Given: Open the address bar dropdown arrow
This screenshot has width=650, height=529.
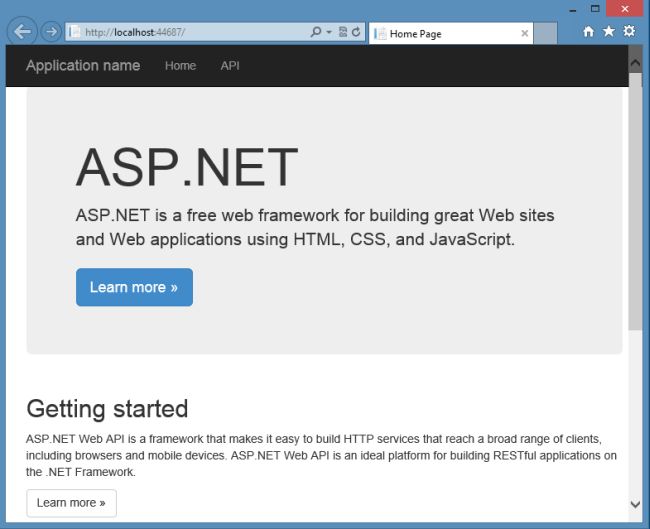Looking at the screenshot, I should [x=329, y=32].
